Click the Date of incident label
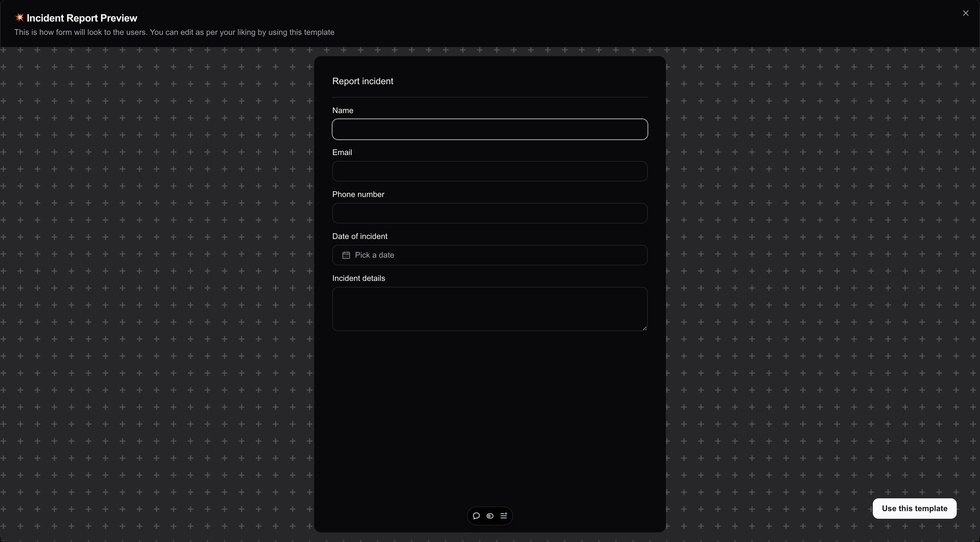The width and height of the screenshot is (980, 542). [x=360, y=236]
